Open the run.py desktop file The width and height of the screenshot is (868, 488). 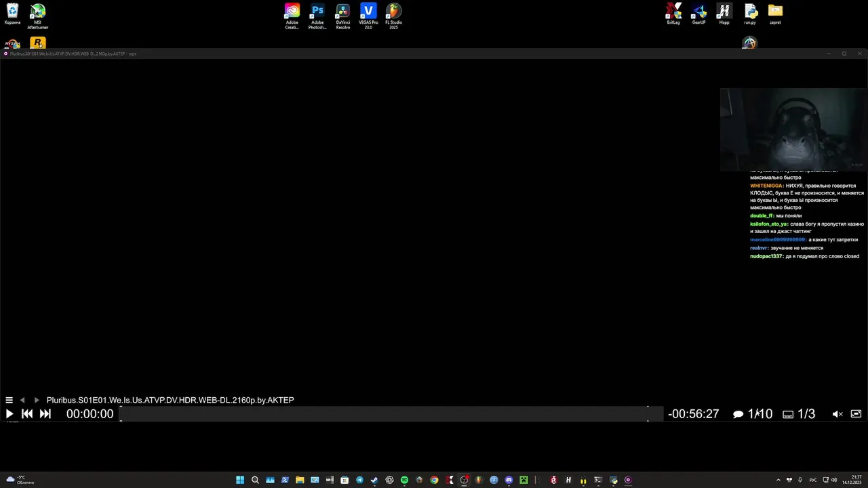(x=750, y=14)
